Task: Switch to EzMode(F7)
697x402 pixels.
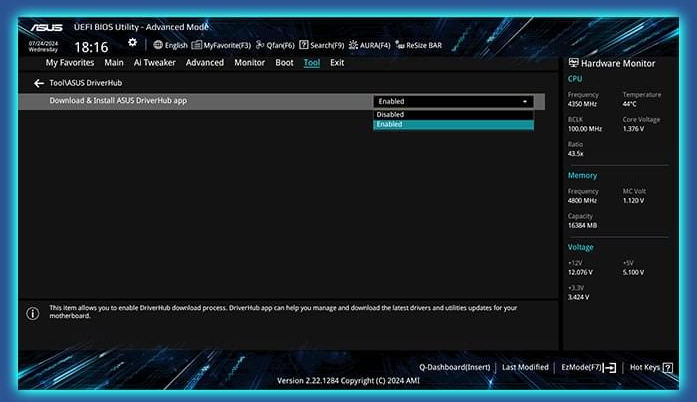Action: pyautogui.click(x=588, y=367)
